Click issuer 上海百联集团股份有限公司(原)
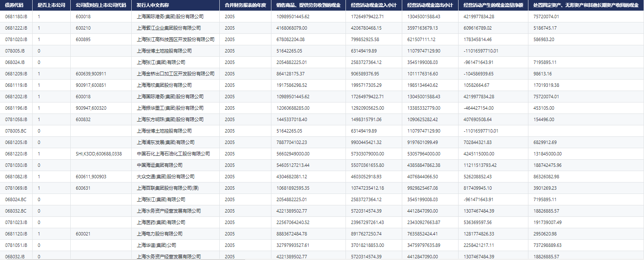The width and height of the screenshot is (644, 260). 168,188
